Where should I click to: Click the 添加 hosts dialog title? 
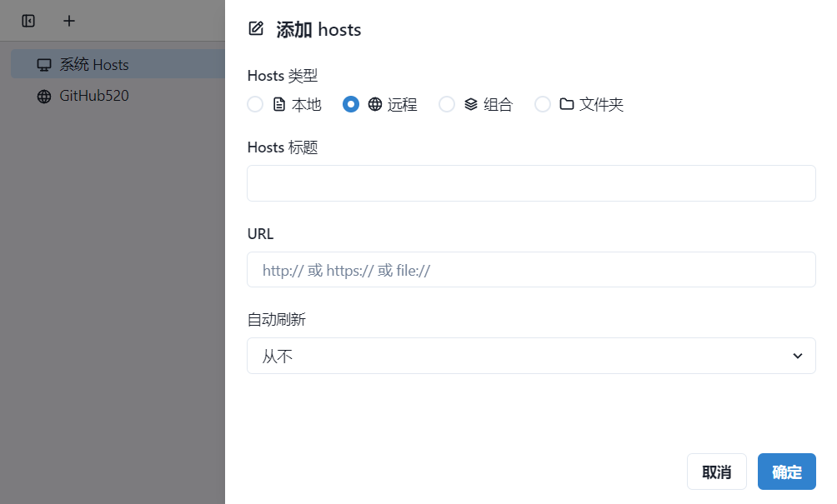click(318, 29)
